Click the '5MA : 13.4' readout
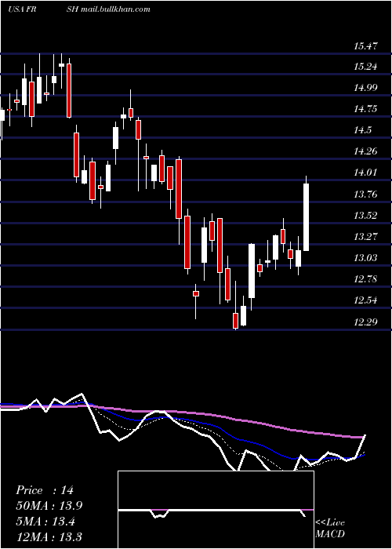Image resolution: width=392 pixels, height=549 pixels. pyautogui.click(x=45, y=522)
